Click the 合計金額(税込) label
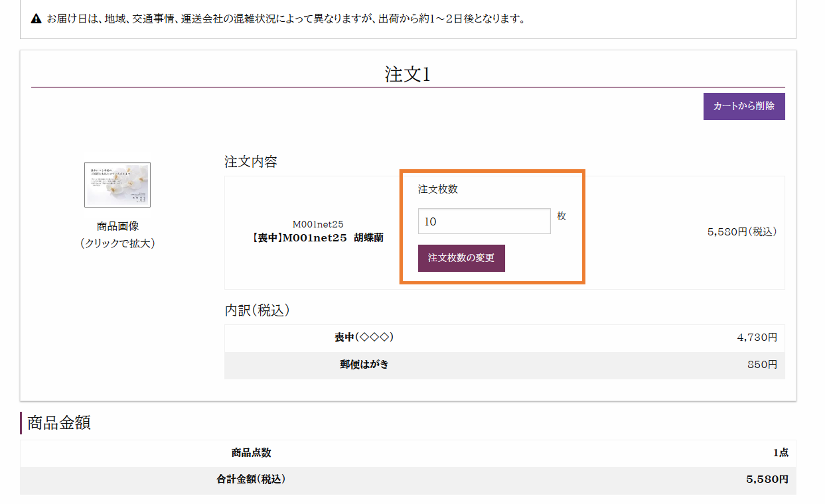The width and height of the screenshot is (825, 504). (x=251, y=479)
